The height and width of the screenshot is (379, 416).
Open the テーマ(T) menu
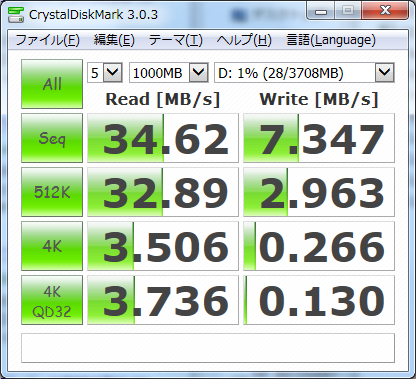point(176,40)
